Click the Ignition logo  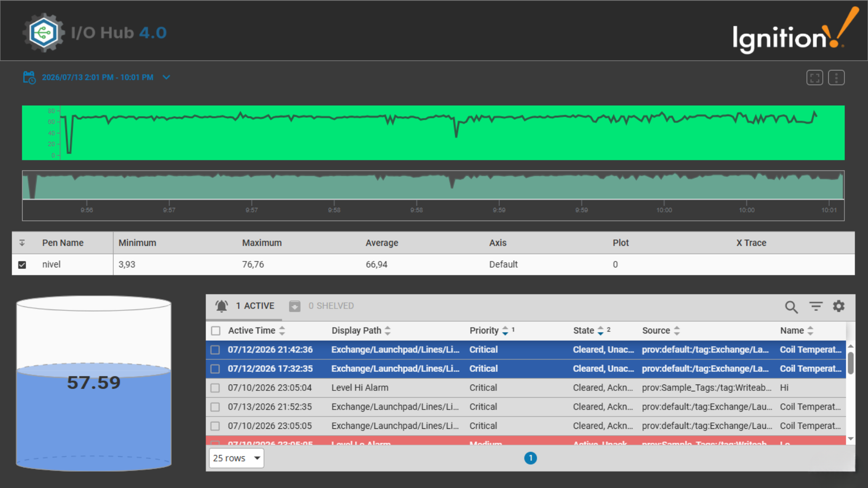796,31
